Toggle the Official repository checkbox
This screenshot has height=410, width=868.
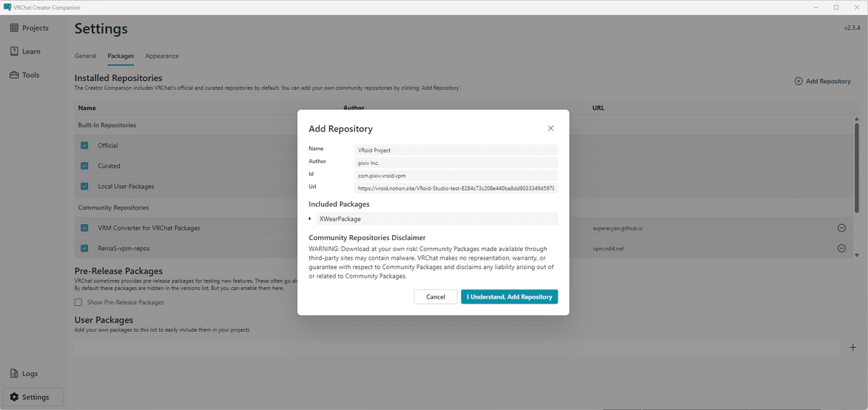coord(85,145)
